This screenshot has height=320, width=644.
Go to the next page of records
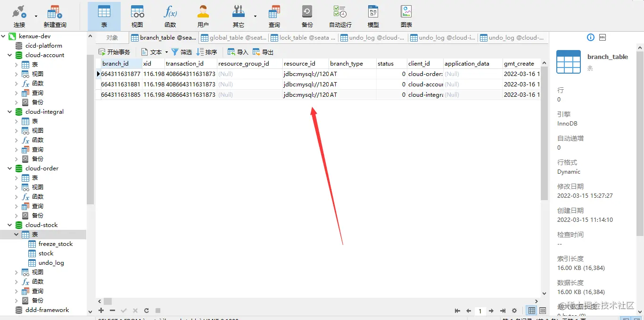pyautogui.click(x=491, y=311)
